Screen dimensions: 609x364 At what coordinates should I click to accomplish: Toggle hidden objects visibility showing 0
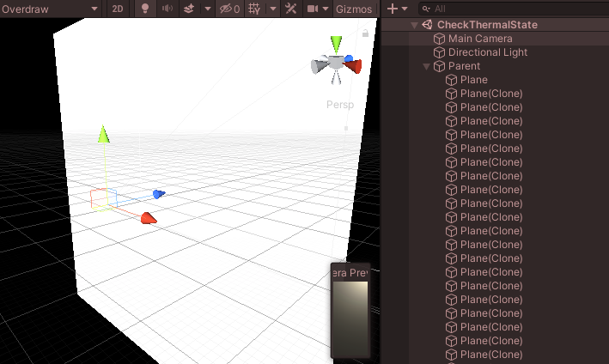point(229,9)
